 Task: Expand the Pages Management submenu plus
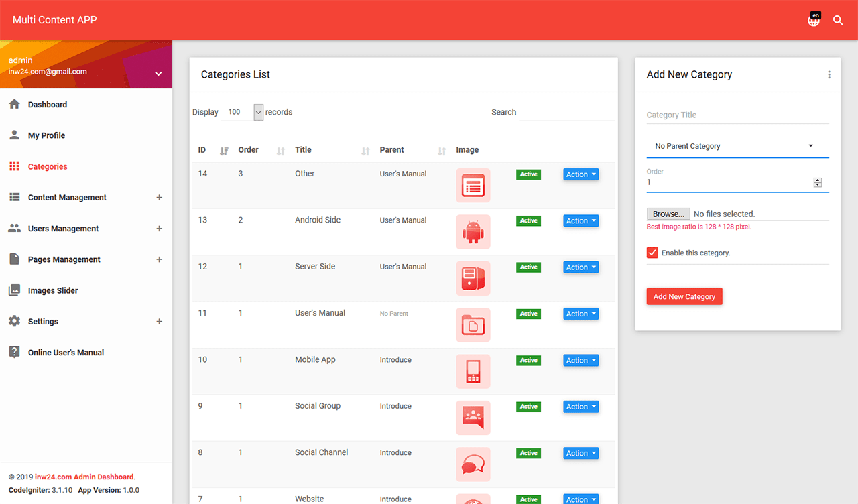(x=159, y=259)
